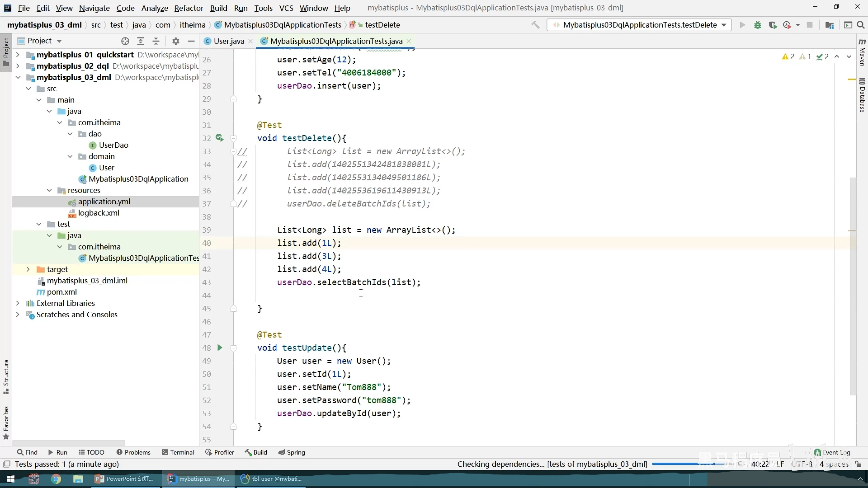Open the run configuration dropdown

click(639, 25)
